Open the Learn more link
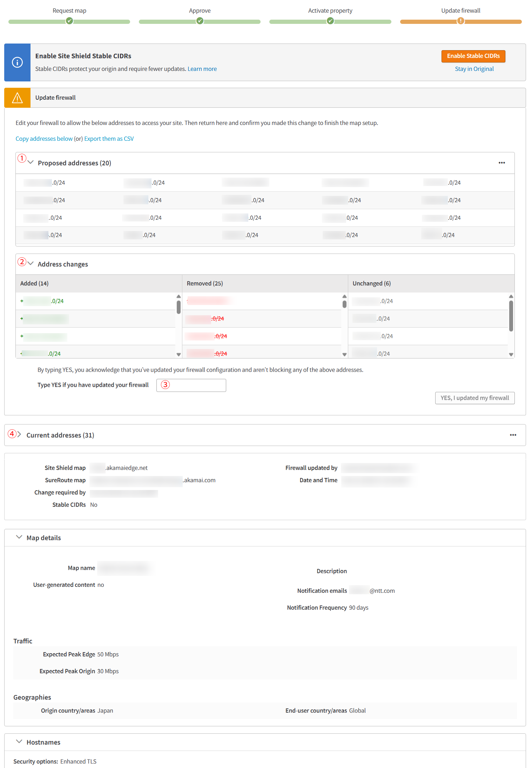This screenshot has width=532, height=768. pos(202,69)
